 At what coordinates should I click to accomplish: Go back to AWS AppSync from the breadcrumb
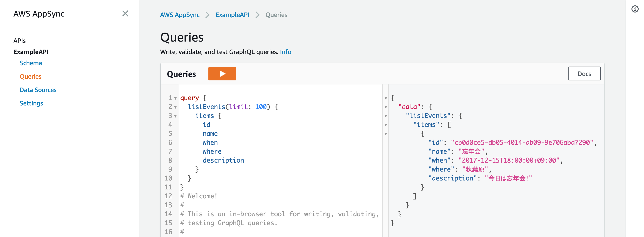pos(180,15)
